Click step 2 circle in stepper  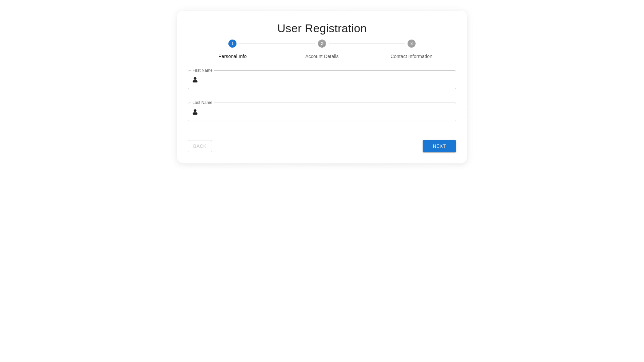point(322,44)
